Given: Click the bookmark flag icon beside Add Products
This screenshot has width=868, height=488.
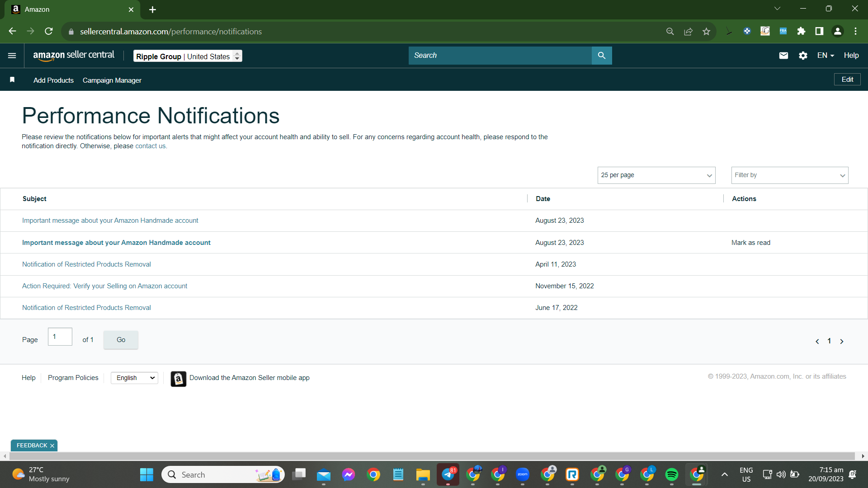Looking at the screenshot, I should pos(12,80).
